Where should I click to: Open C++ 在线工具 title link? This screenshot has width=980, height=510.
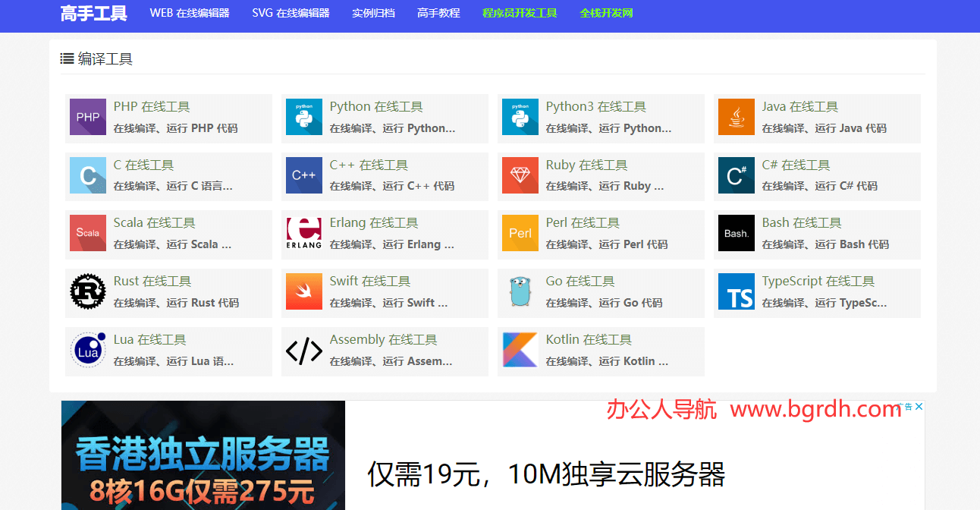point(369,165)
